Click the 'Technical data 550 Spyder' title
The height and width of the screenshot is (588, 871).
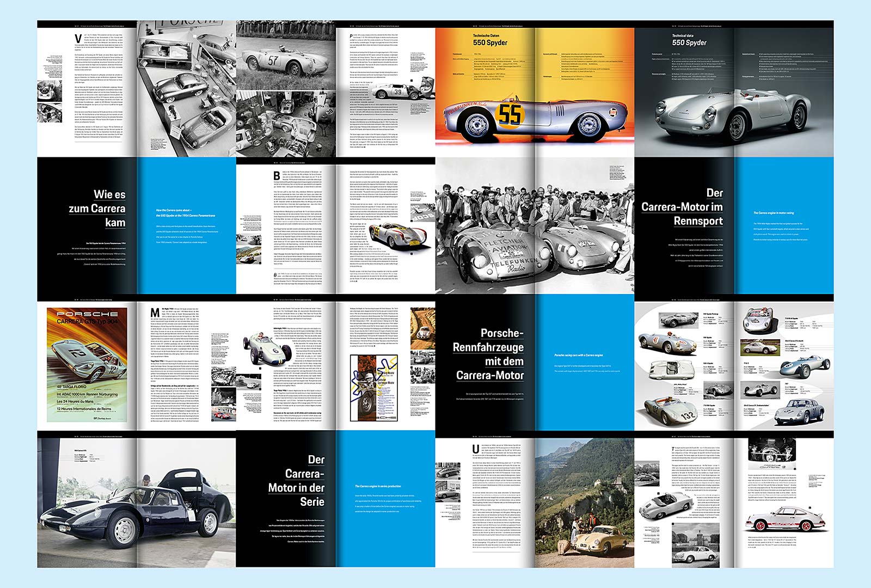point(689,40)
